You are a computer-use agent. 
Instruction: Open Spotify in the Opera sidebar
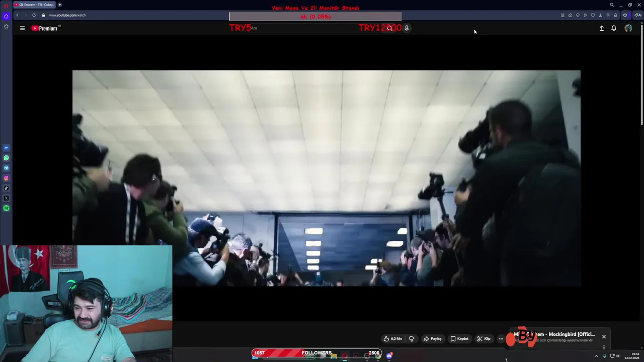point(6,208)
